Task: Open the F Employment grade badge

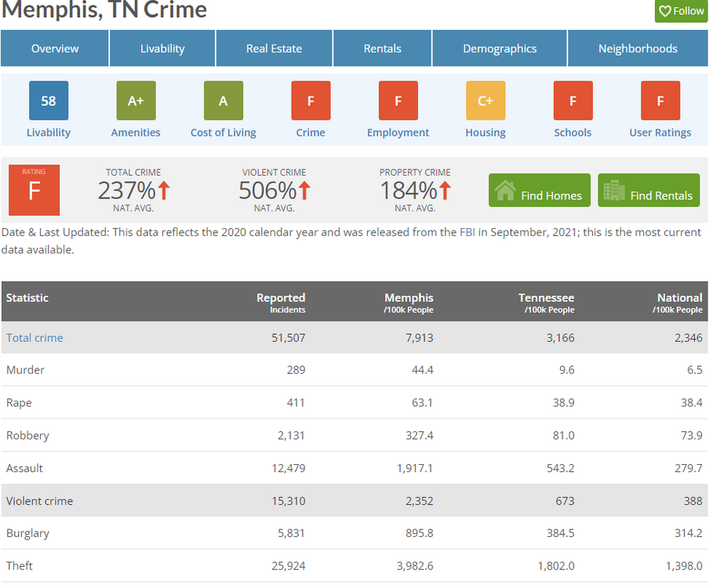Action: pos(398,101)
